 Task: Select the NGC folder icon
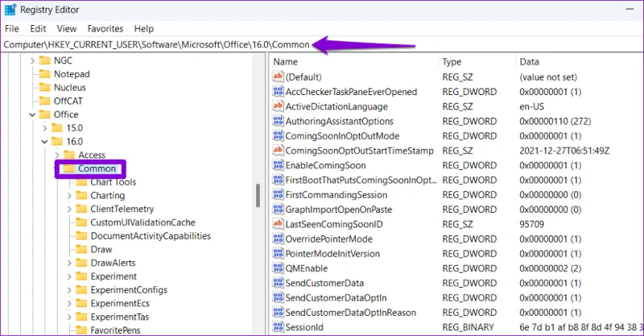pos(44,60)
